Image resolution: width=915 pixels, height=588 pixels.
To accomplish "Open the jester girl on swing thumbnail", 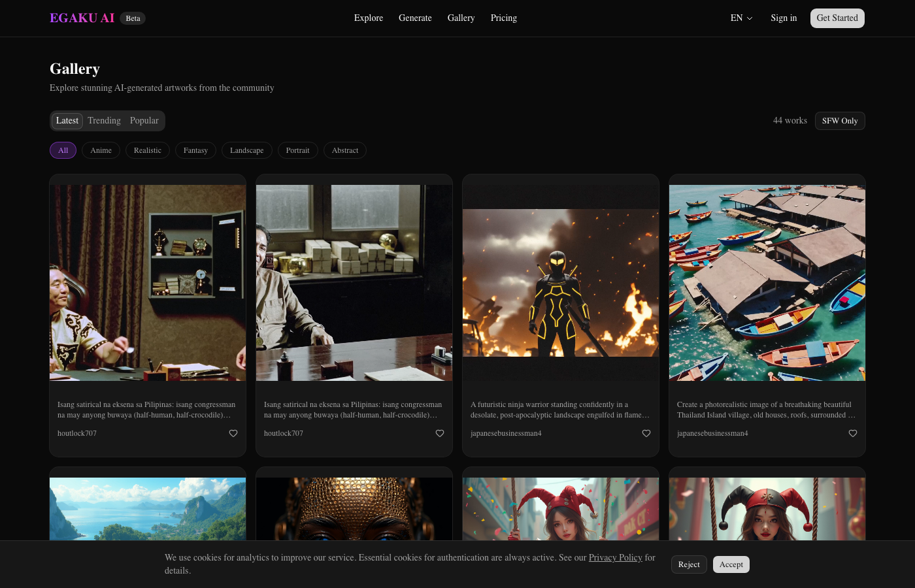I will click(x=561, y=509).
